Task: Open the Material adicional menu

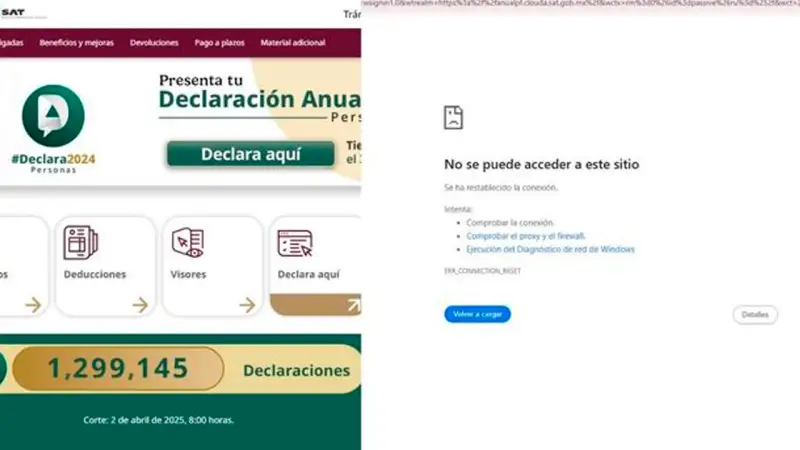Action: [292, 43]
